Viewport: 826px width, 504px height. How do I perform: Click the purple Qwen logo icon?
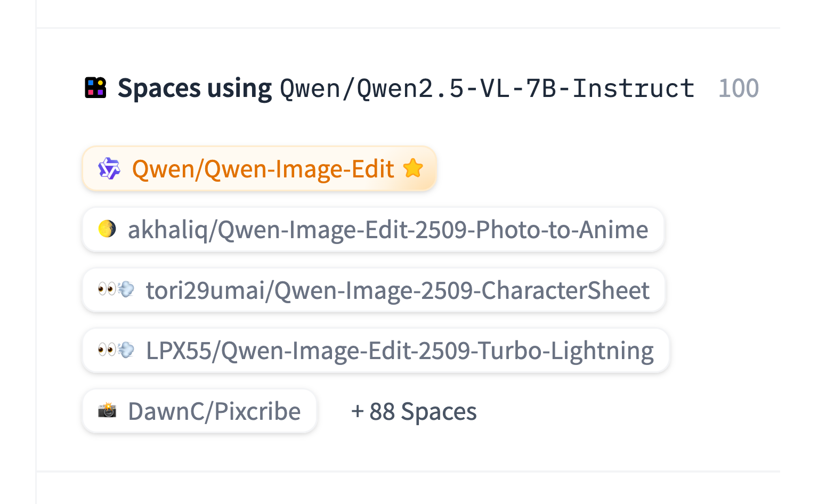pos(109,169)
